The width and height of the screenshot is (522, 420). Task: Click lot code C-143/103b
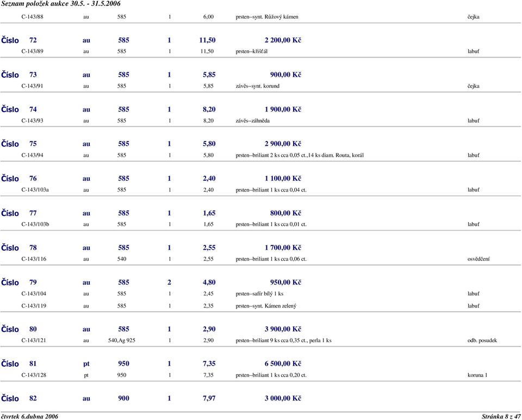[x=35, y=224]
